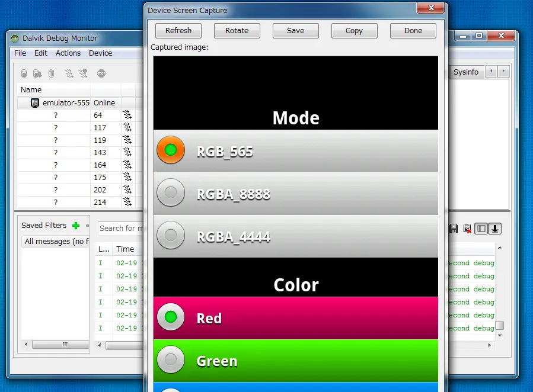Open the Actions menu
533x392 pixels.
point(68,53)
